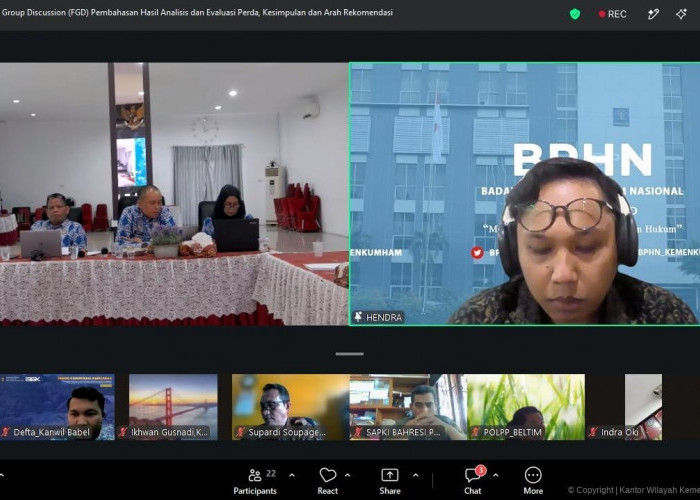Click muted mic icon on POLPP_BELTIM
This screenshot has width=700, height=500.
coord(476,432)
